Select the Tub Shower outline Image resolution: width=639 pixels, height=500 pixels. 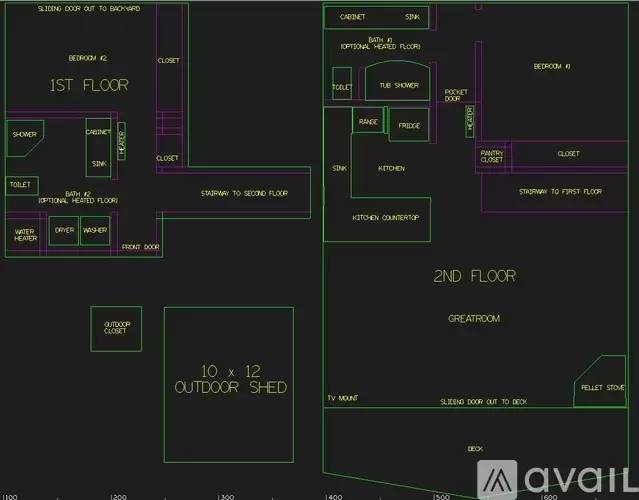pos(398,81)
